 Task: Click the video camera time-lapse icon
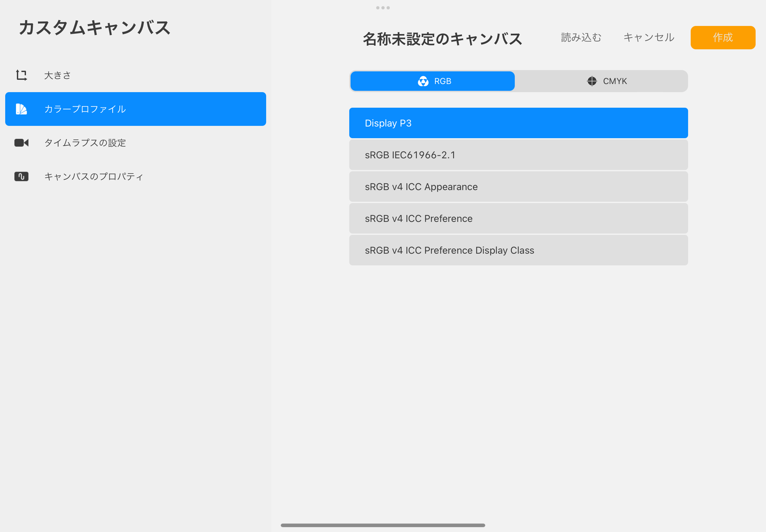[21, 143]
